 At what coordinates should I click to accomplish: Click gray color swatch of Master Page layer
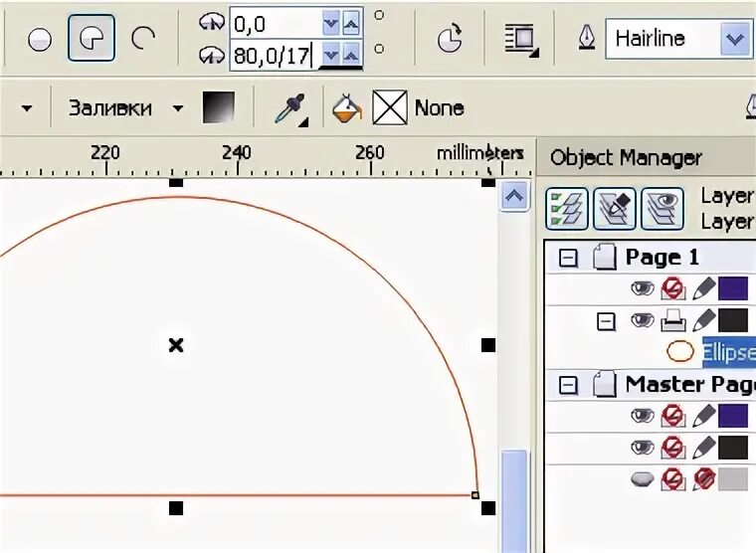733,479
